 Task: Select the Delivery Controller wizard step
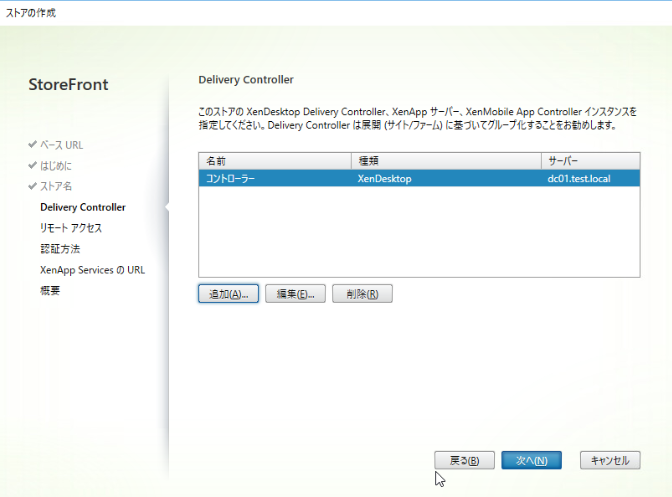[x=83, y=207]
